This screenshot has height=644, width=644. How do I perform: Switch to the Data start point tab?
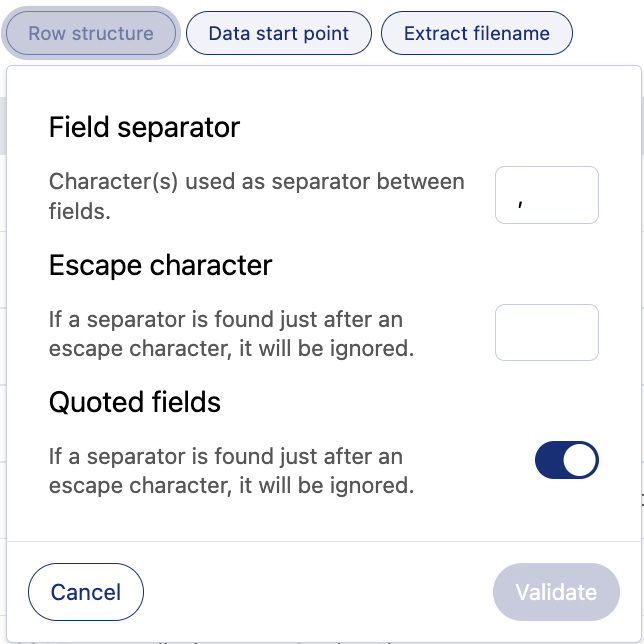coord(279,33)
